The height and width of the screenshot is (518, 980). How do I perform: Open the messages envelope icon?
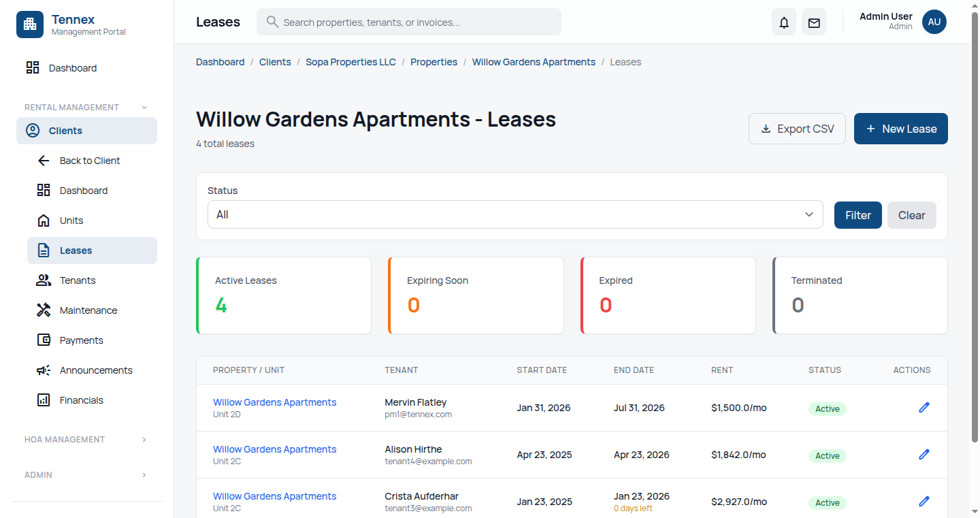(x=813, y=22)
